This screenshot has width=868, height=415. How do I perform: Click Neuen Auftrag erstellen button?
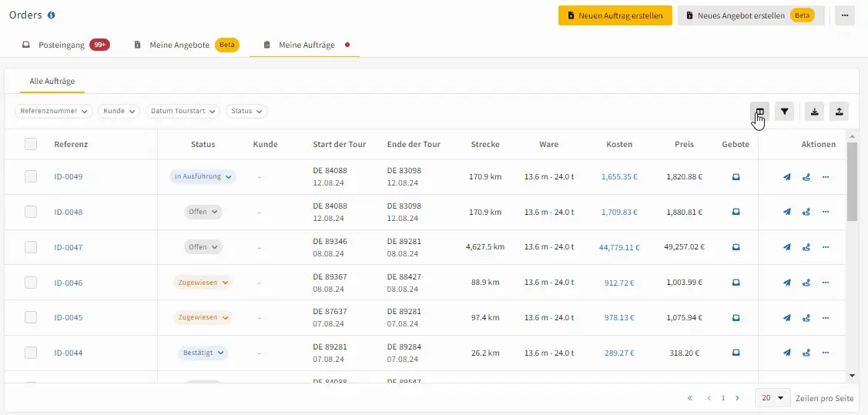(615, 15)
